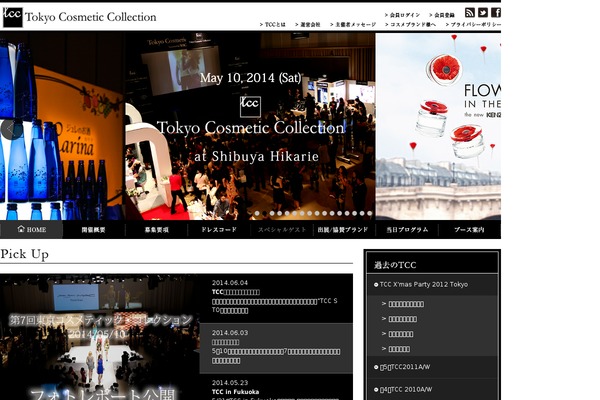
Task: Open second sub-link under X'mas Party 2012
Action: click(403, 319)
